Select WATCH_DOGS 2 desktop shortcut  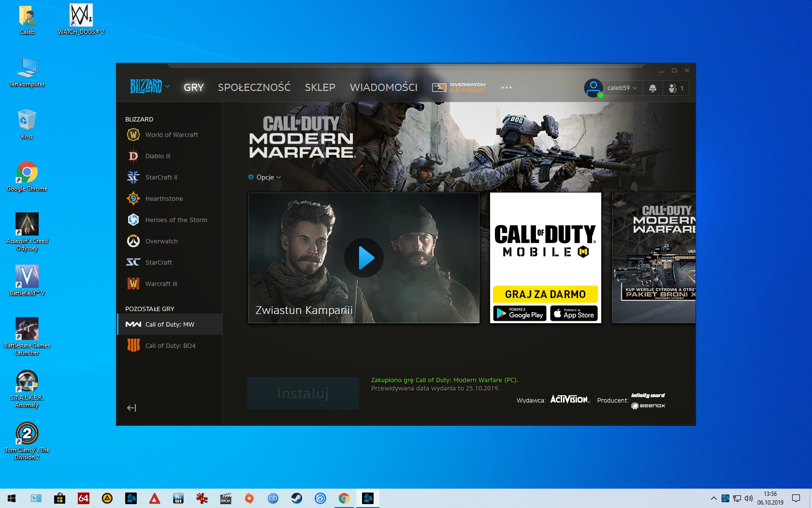(81, 20)
